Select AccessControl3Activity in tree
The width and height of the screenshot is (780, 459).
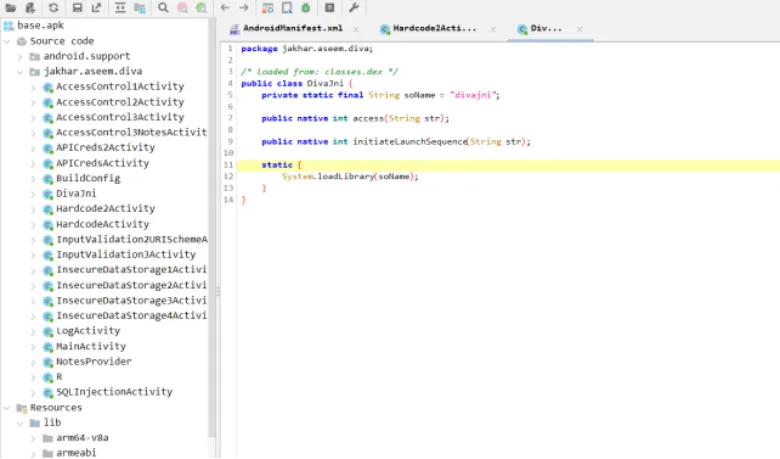click(120, 117)
